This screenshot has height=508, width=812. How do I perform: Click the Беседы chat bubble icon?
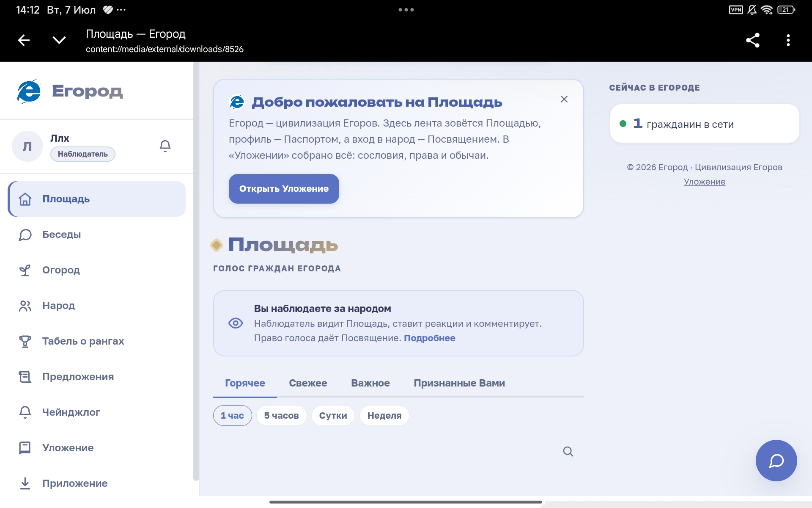(x=25, y=235)
